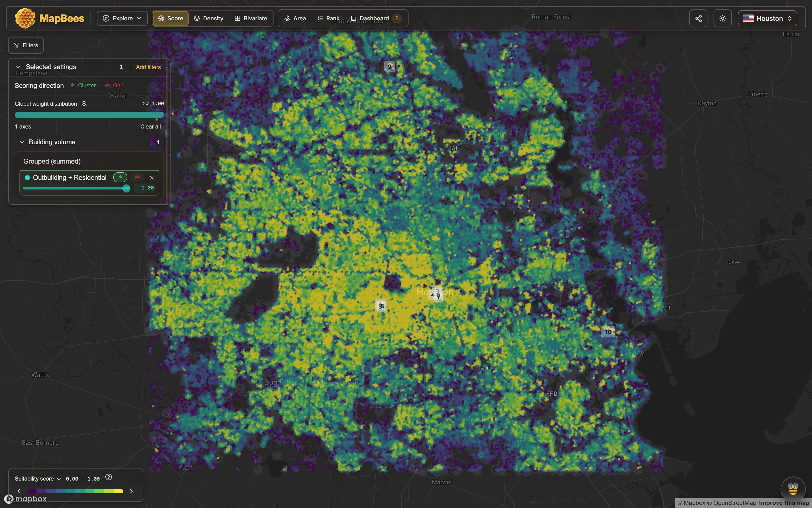Click map rank marker 9
This screenshot has width=812, height=508.
tap(390, 67)
